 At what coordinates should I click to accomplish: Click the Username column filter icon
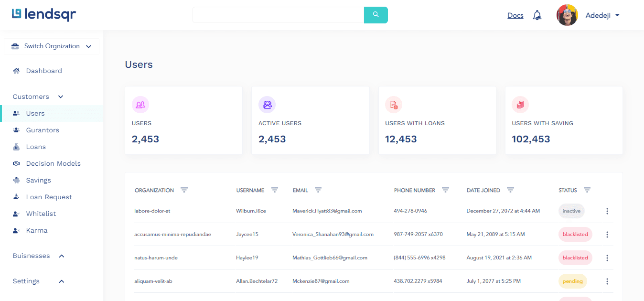click(275, 190)
